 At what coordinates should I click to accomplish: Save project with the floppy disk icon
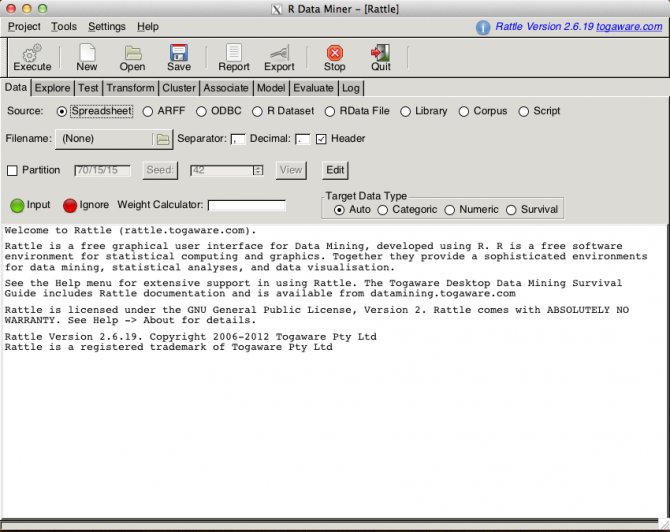coord(179,52)
